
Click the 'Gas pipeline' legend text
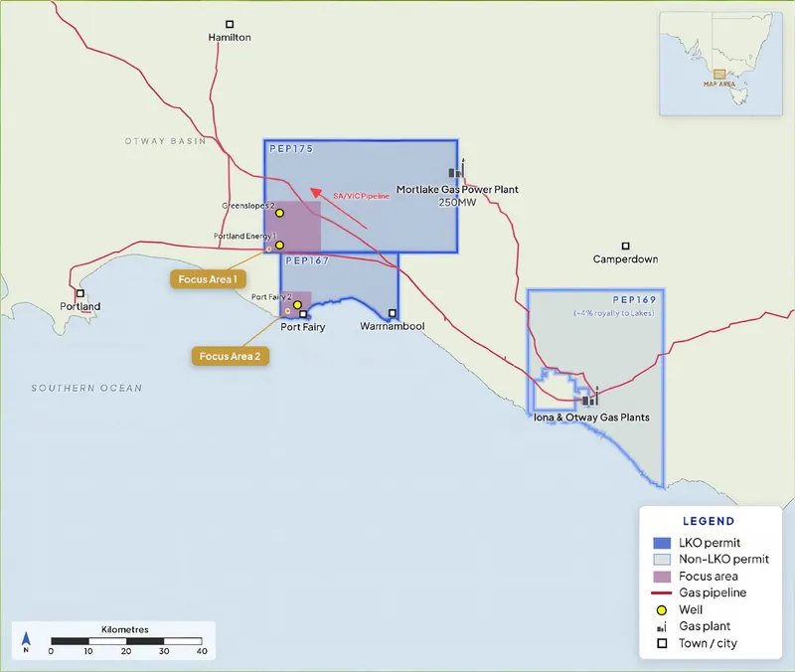(x=713, y=592)
